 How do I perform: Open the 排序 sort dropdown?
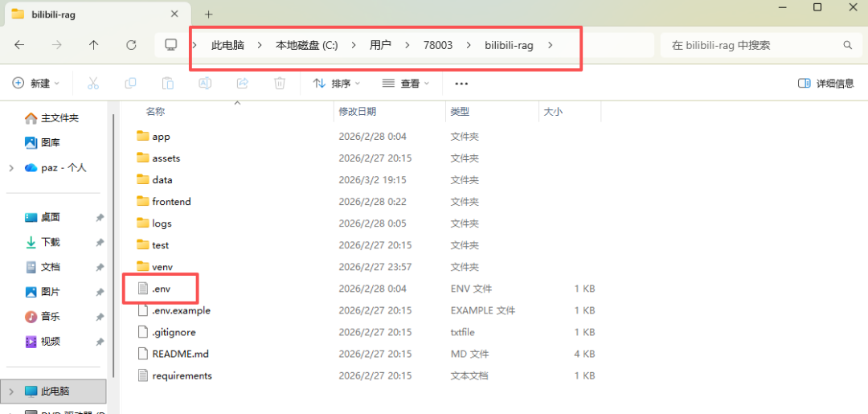[x=337, y=83]
